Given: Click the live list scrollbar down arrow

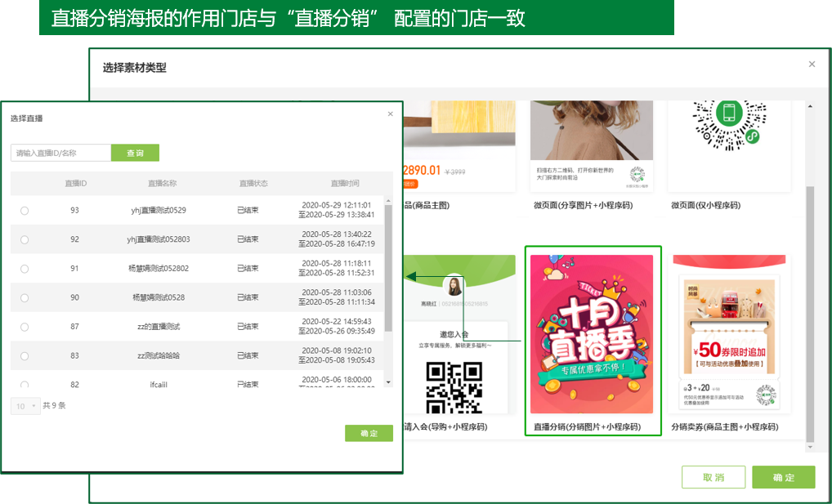Looking at the screenshot, I should [388, 382].
